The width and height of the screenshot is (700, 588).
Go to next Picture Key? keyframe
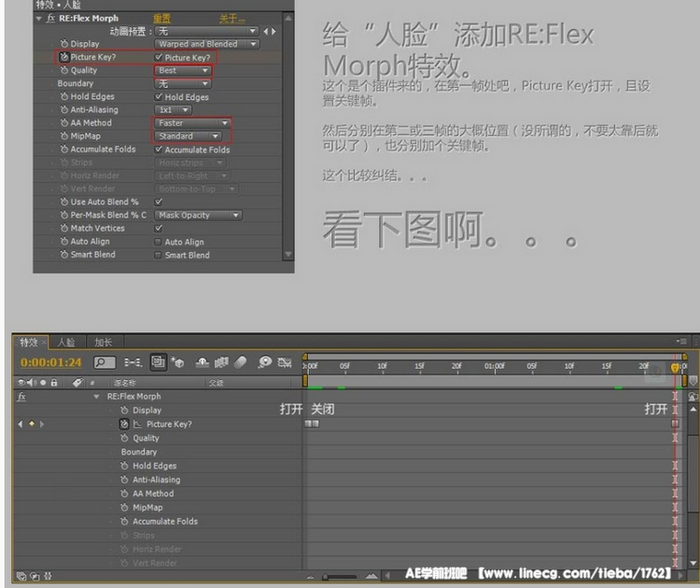tap(42, 424)
